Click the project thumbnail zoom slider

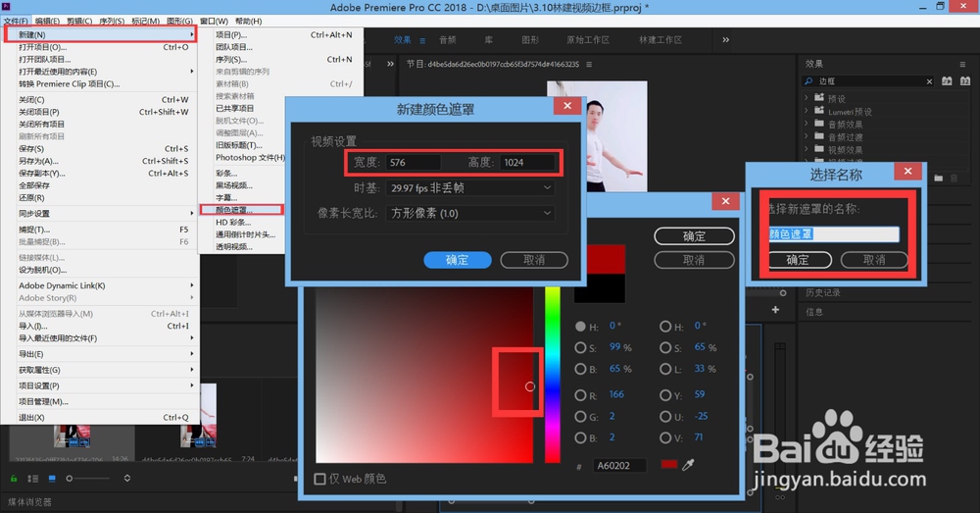[x=88, y=479]
